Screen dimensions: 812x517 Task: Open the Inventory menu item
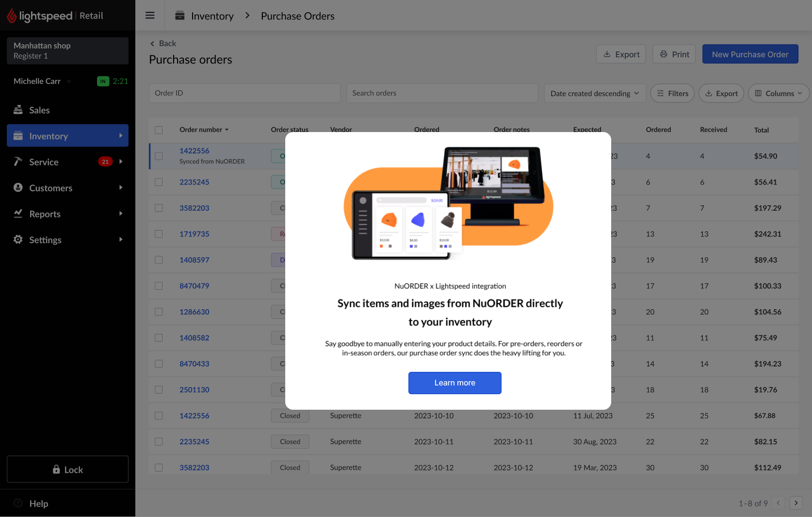click(x=67, y=135)
